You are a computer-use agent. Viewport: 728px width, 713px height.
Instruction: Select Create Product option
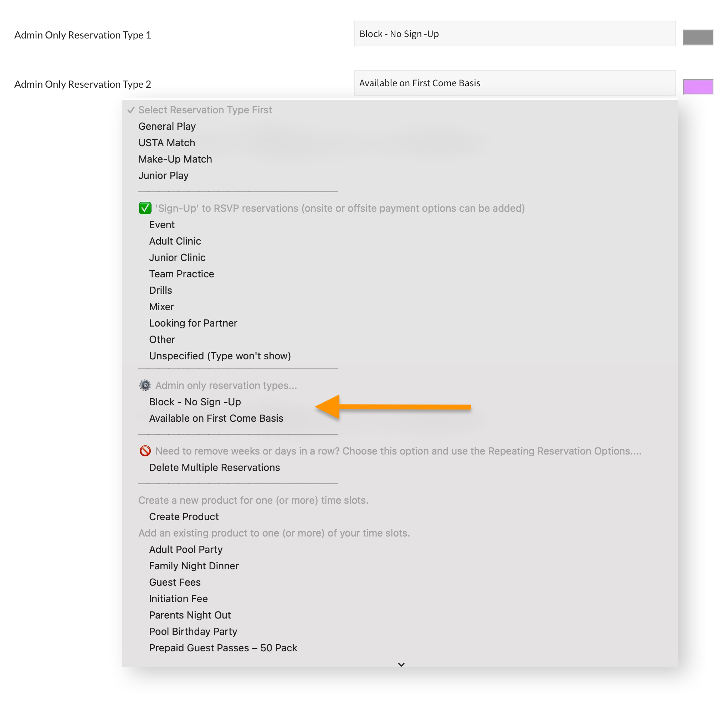pyautogui.click(x=184, y=517)
